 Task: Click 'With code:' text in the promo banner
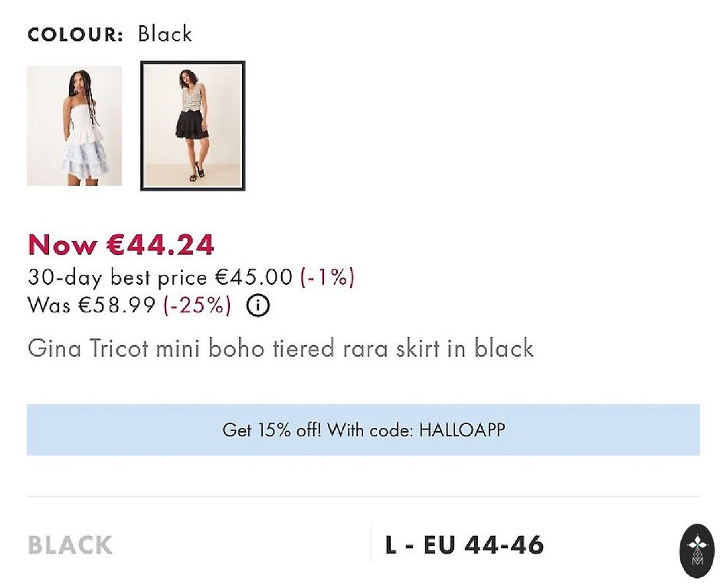coord(371,430)
